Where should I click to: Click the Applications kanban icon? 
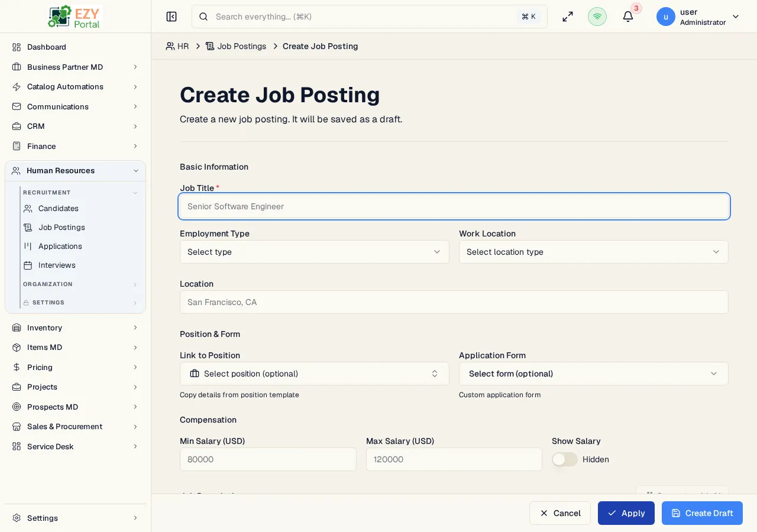click(28, 246)
